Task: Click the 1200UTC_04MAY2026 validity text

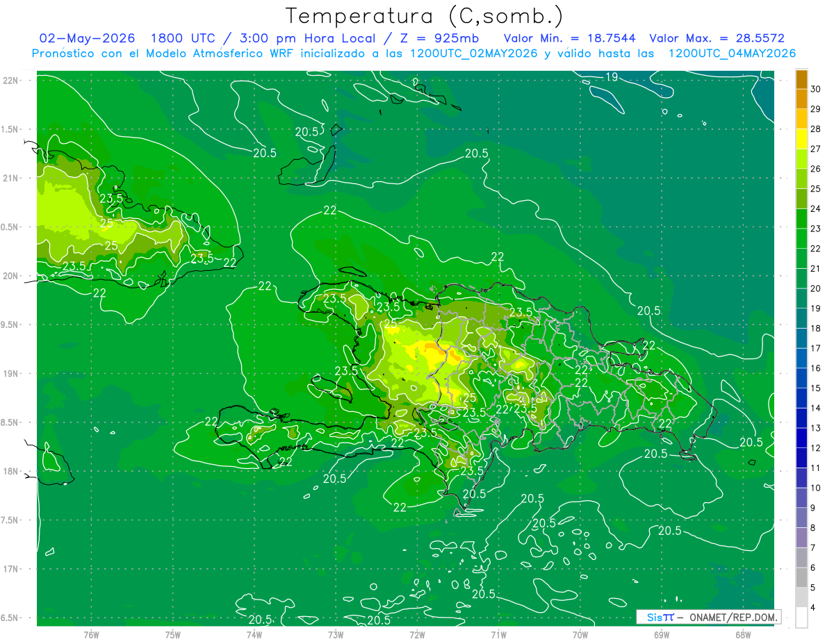Action: [732, 53]
